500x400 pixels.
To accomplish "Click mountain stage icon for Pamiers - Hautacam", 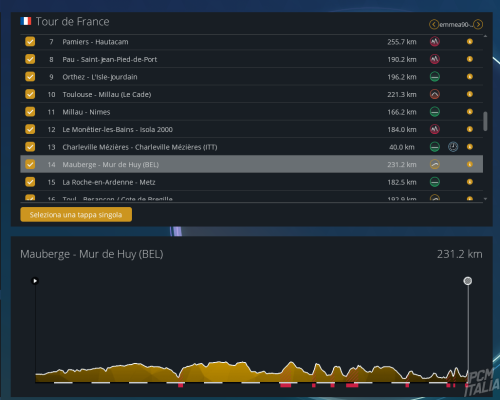I will (x=434, y=42).
